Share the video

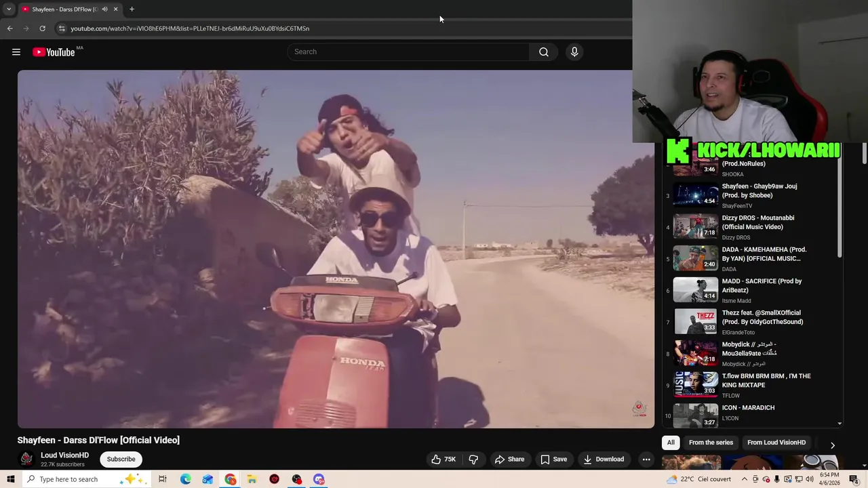pos(509,459)
